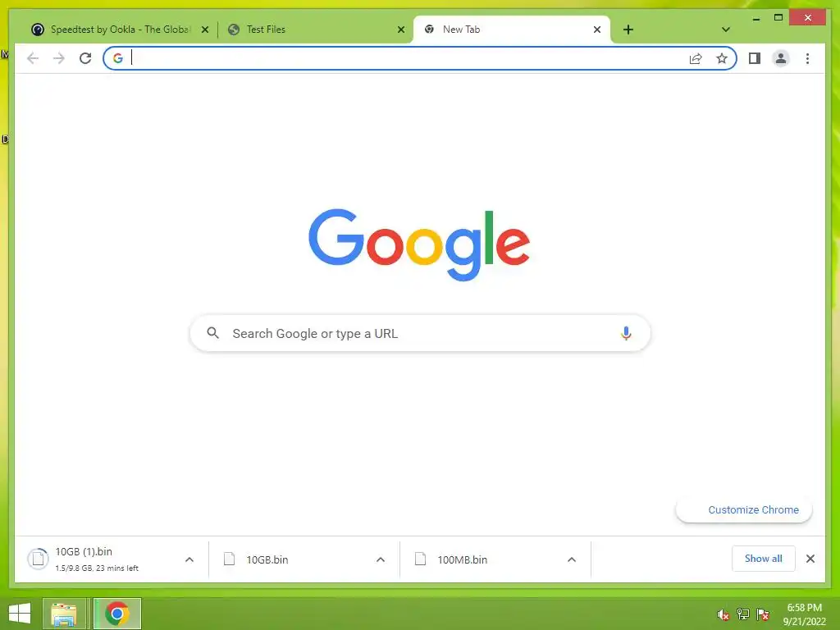Share this page icon in address bar
Screen dimensions: 840x630
pyautogui.click(x=696, y=58)
